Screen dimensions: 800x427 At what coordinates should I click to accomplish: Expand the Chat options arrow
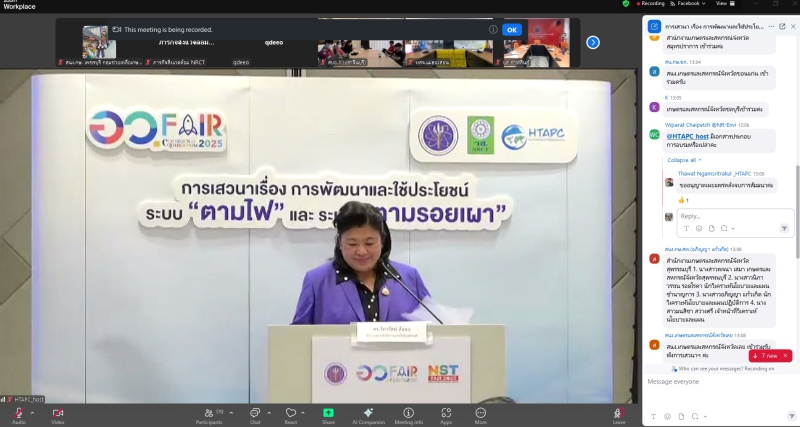tap(269, 413)
